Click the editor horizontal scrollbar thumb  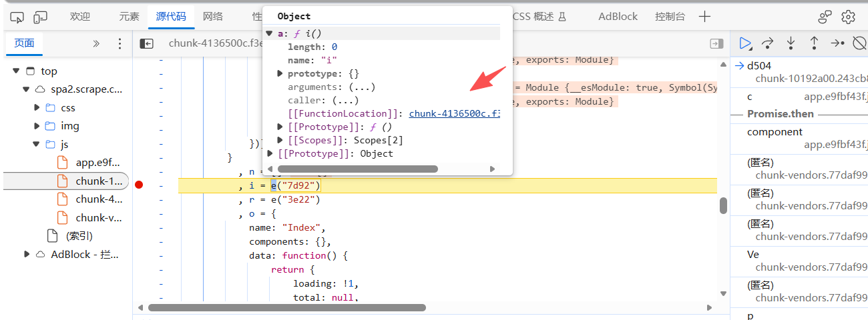pos(286,308)
